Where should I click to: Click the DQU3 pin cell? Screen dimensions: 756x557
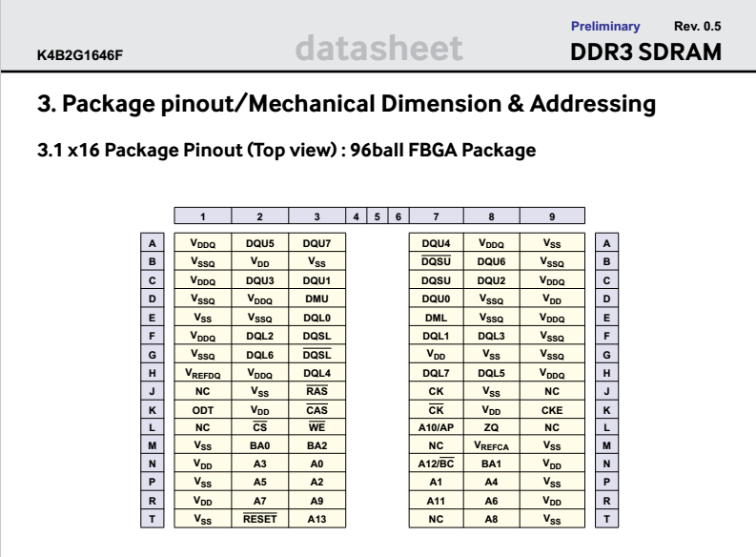(x=260, y=279)
